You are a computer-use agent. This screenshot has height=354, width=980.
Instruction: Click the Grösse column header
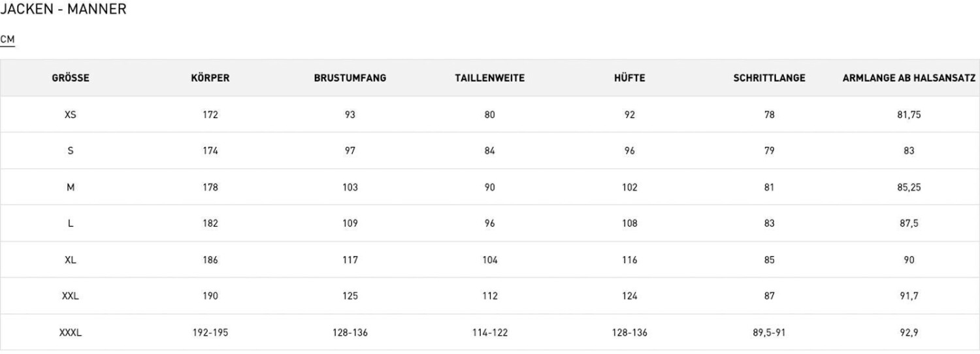coord(71,78)
